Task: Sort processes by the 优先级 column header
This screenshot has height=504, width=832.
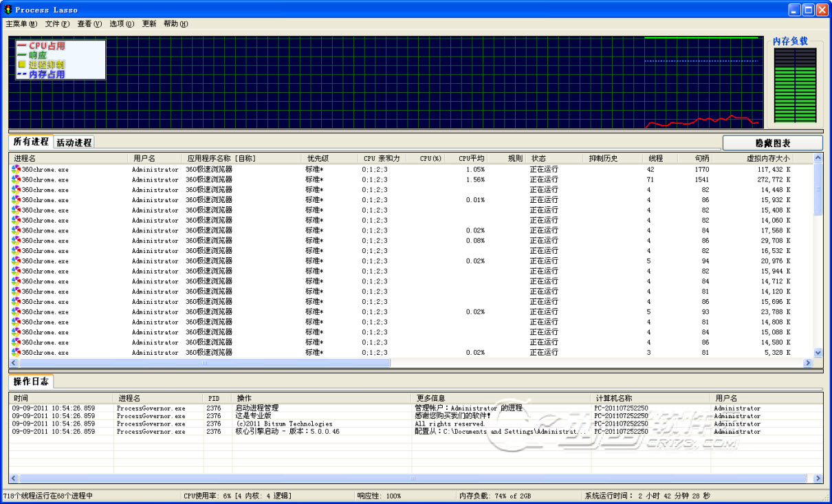Action: tap(318, 158)
